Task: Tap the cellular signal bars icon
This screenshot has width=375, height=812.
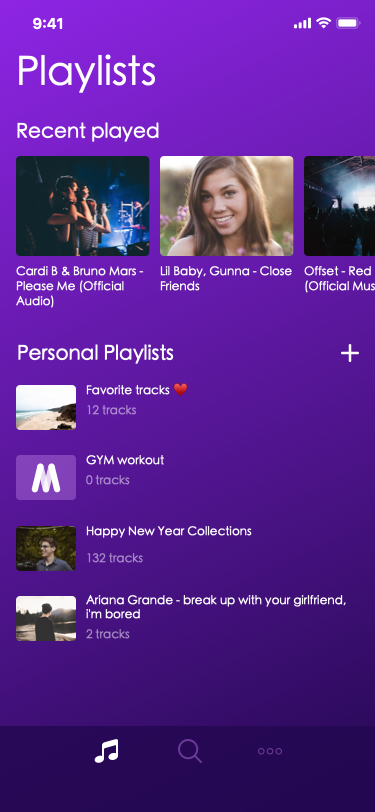Action: pos(302,23)
